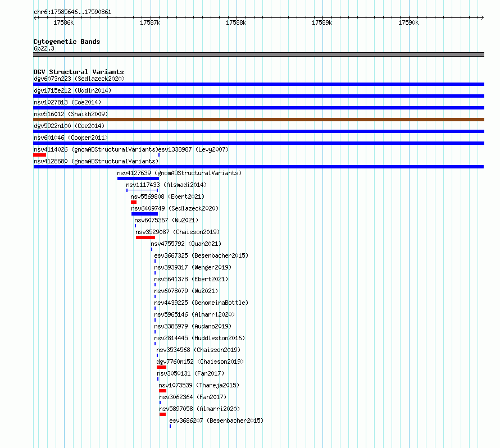Select the red bar under nsv4114026
This screenshot has height=448, width=500.
coord(39,155)
